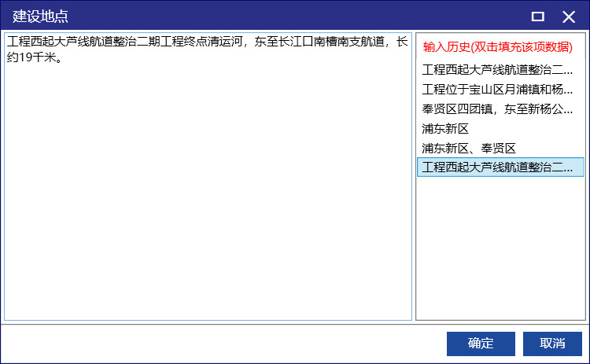The width and height of the screenshot is (590, 364).
Task: Click the 取消 cancel button
Action: (552, 344)
